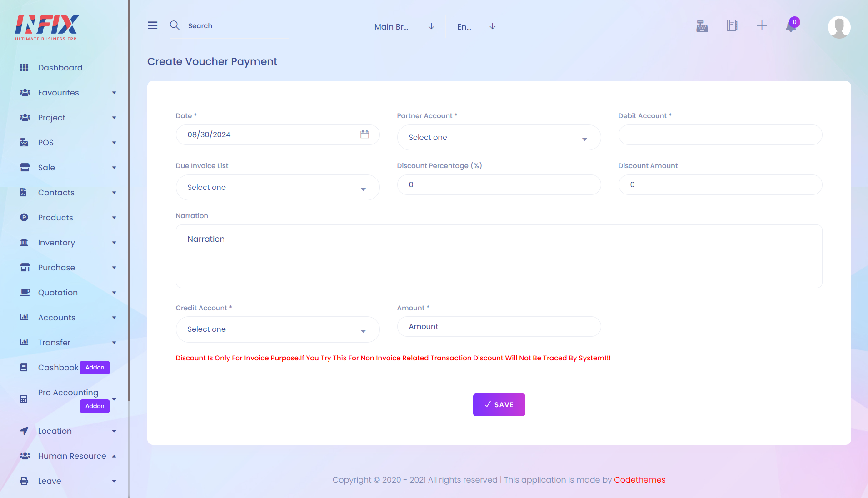
Task: Open the notebook icon in header
Action: tap(732, 26)
